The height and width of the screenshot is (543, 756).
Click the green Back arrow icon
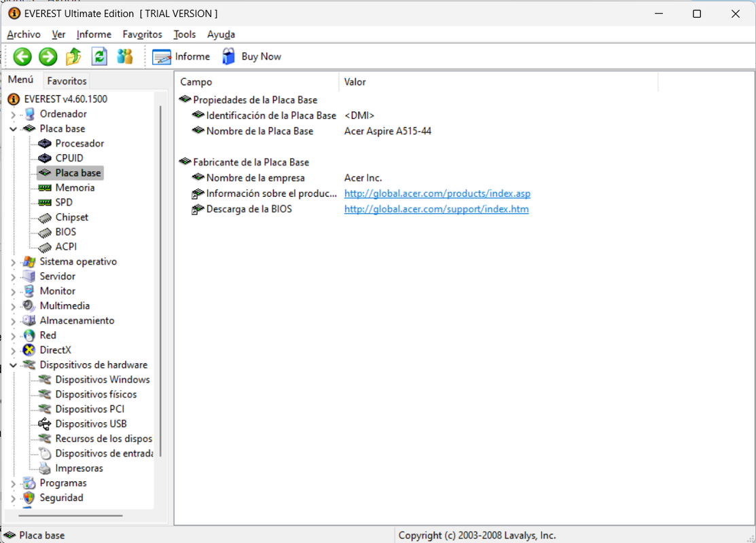click(22, 57)
